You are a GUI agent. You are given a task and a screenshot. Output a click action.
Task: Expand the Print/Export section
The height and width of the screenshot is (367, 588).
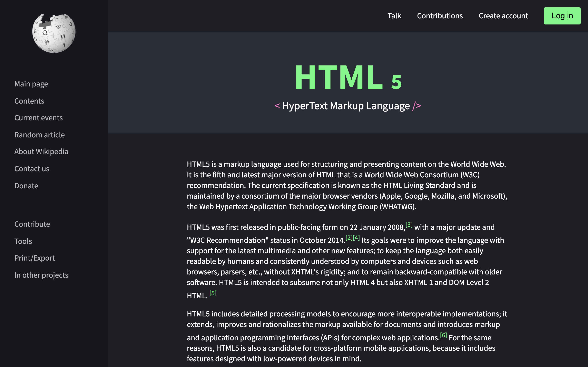35,258
